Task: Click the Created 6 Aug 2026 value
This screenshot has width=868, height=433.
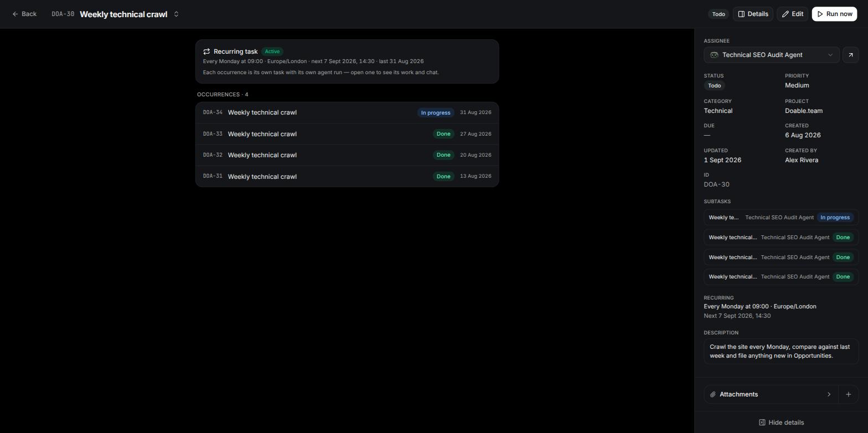Action: coord(803,135)
